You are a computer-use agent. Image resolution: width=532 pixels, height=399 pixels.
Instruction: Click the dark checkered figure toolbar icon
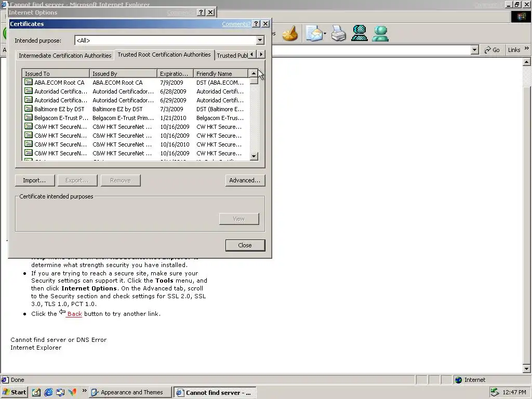point(360,34)
